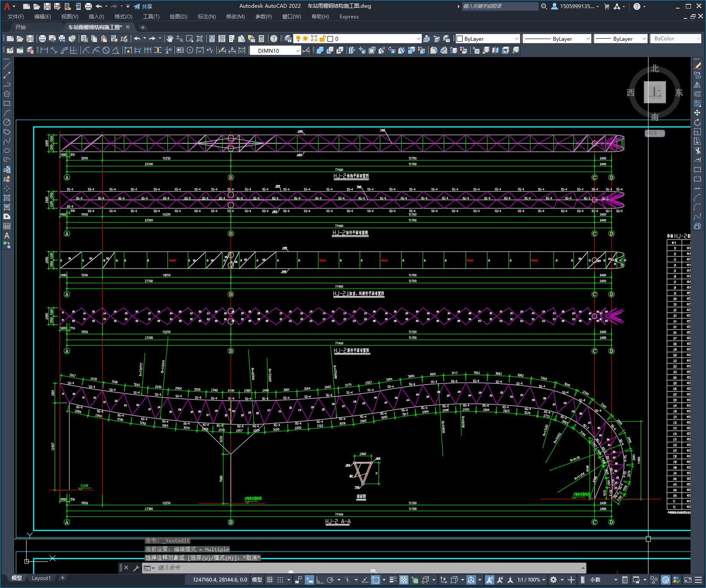The height and width of the screenshot is (588, 706).
Task: Toggle layer lock icon in layer dropdown
Action: pos(323,39)
